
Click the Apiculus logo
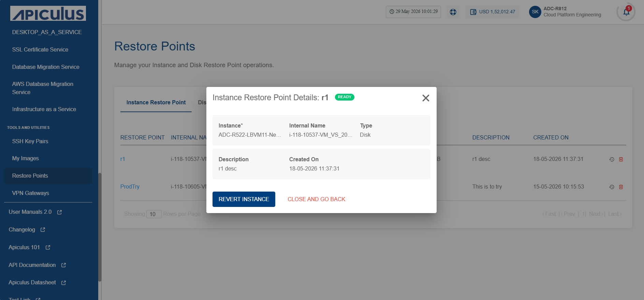(48, 13)
